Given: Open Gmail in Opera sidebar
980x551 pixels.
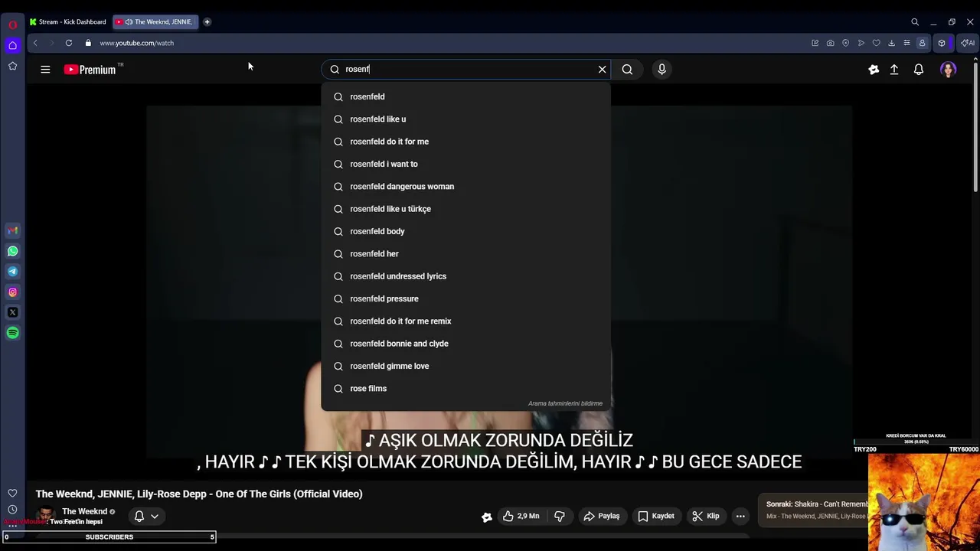Looking at the screenshot, I should click(x=12, y=230).
